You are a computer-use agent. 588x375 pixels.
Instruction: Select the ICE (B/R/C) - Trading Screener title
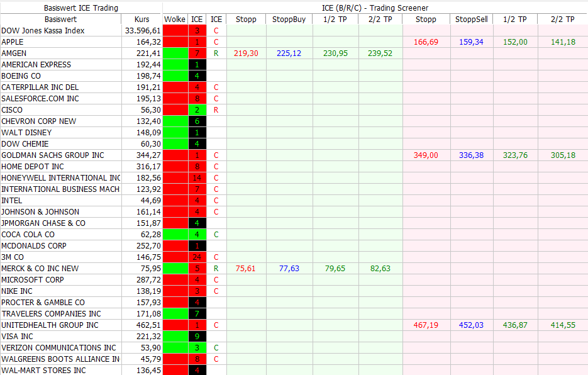[x=375, y=8]
